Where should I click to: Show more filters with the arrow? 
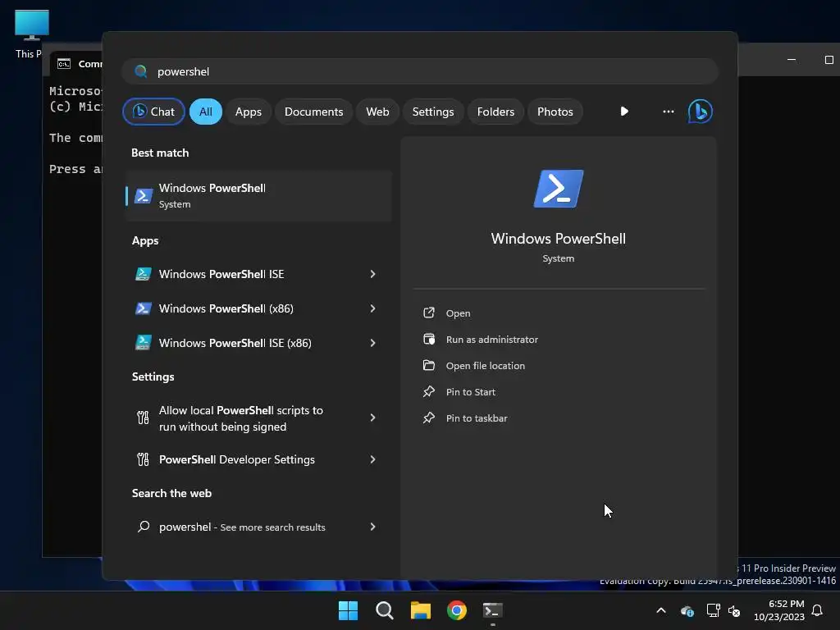click(624, 112)
